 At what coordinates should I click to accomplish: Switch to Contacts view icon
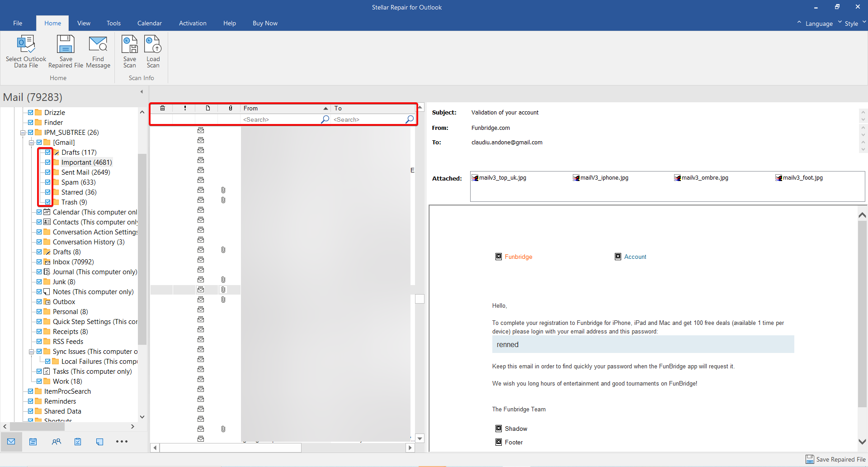click(x=56, y=442)
